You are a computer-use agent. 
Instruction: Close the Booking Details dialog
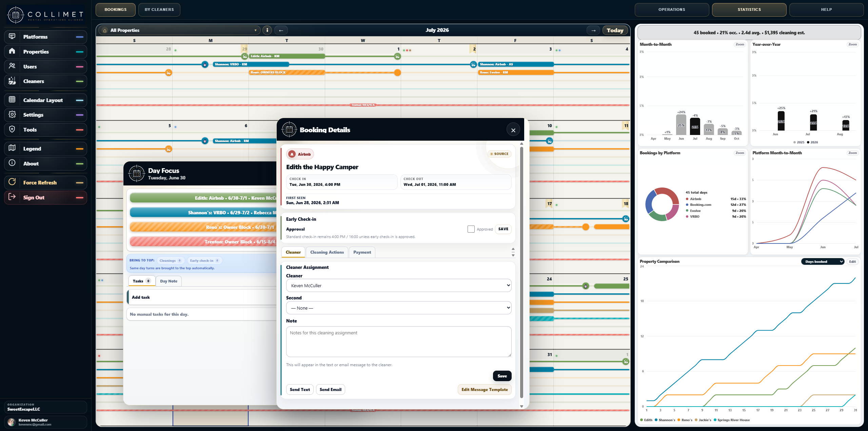click(x=513, y=130)
